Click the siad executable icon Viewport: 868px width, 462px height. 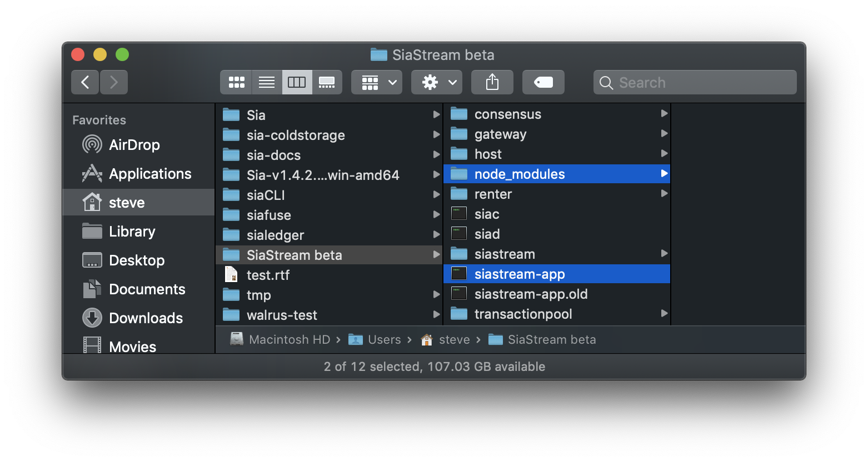(x=459, y=234)
